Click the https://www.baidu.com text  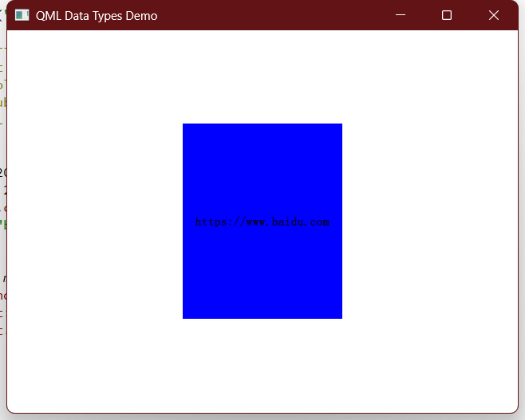(262, 222)
